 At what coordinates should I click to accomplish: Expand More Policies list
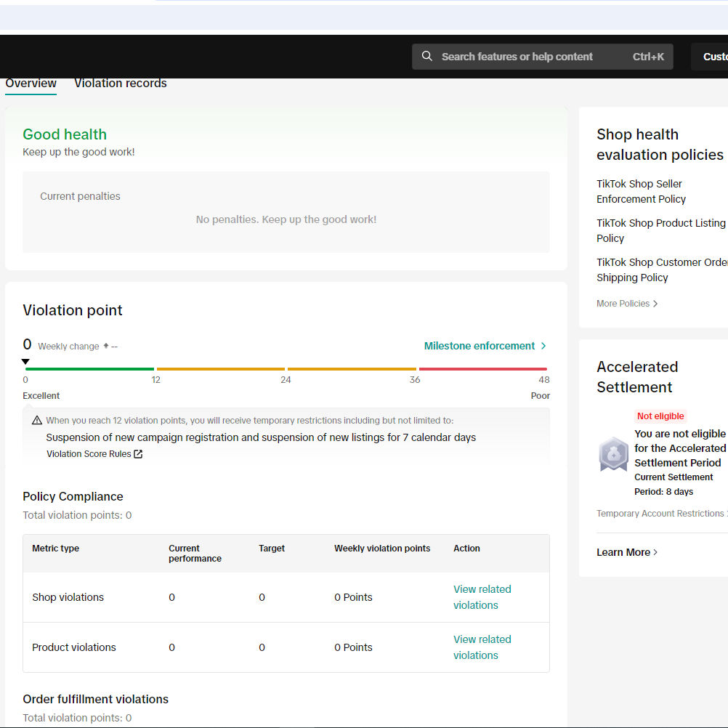coord(627,304)
